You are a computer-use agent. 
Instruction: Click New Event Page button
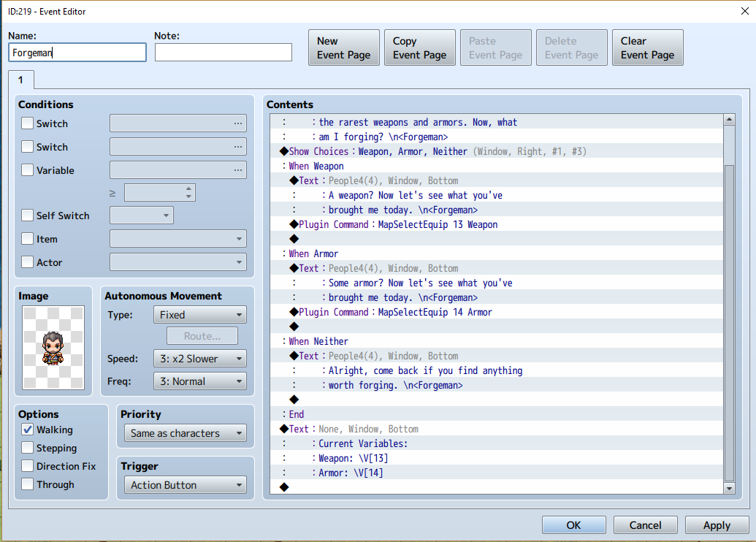pyautogui.click(x=344, y=47)
